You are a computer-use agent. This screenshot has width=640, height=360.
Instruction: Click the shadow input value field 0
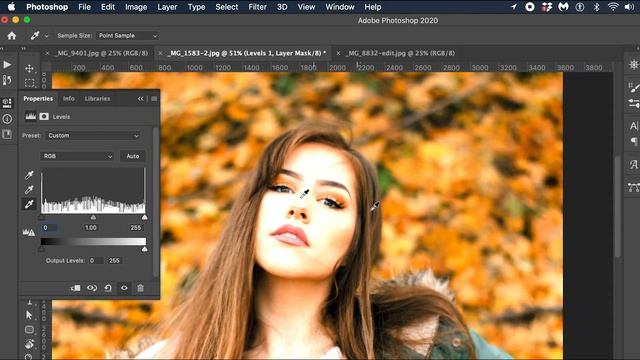click(x=49, y=228)
